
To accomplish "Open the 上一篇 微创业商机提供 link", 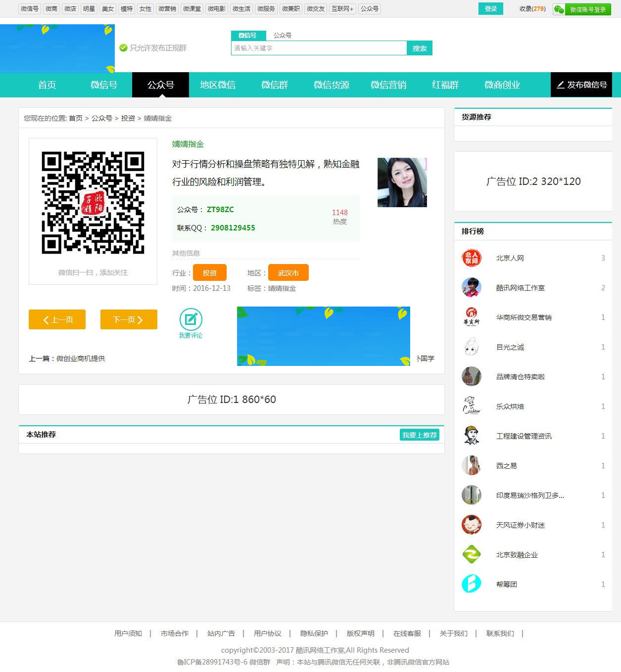I will [x=81, y=358].
